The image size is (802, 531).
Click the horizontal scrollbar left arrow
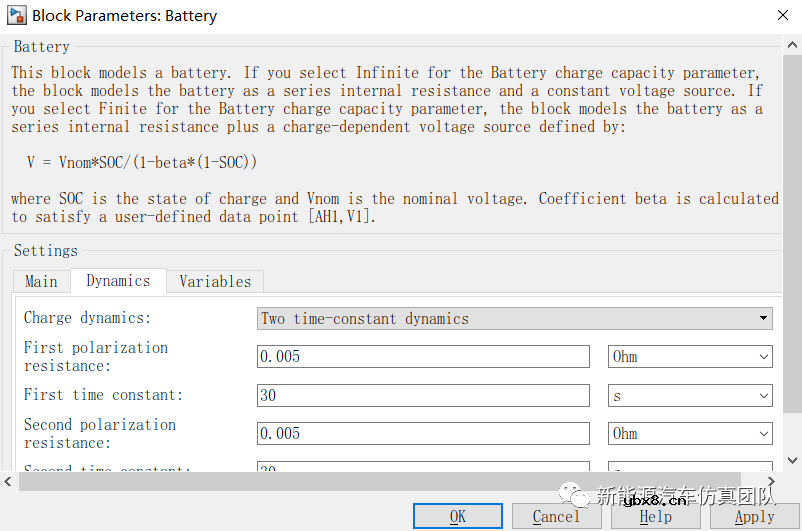coord(8,481)
